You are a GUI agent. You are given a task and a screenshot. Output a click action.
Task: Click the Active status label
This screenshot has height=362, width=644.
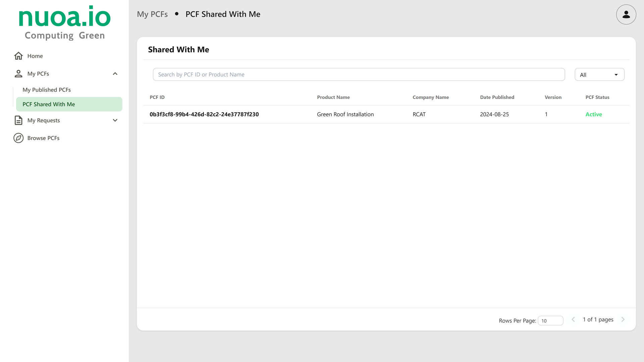coord(593,114)
